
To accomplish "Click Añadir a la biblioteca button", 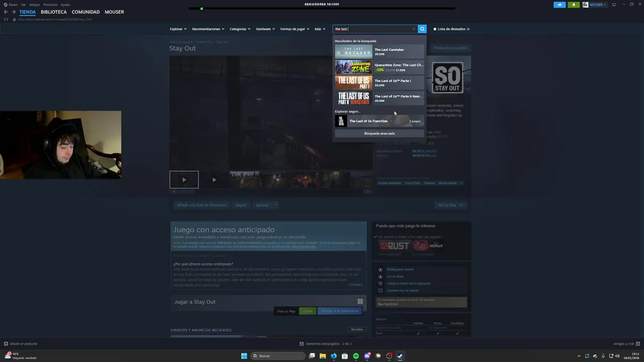I will pyautogui.click(x=340, y=311).
